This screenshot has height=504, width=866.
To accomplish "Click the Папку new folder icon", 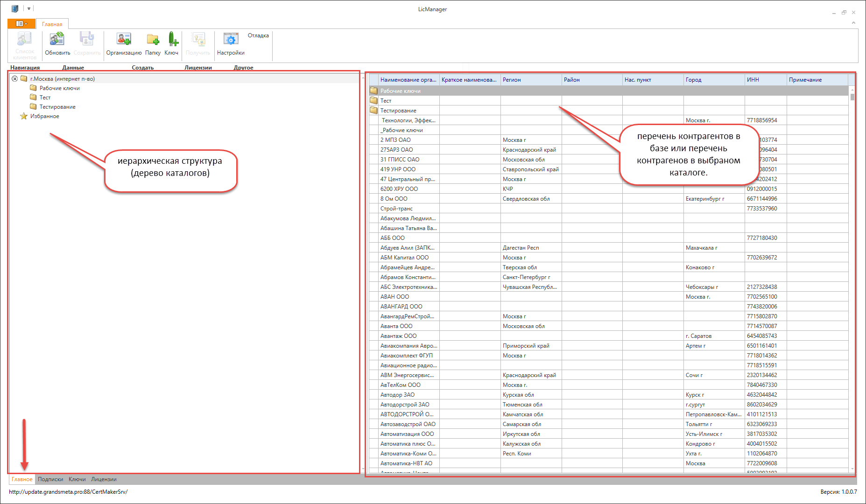I will pos(153,40).
